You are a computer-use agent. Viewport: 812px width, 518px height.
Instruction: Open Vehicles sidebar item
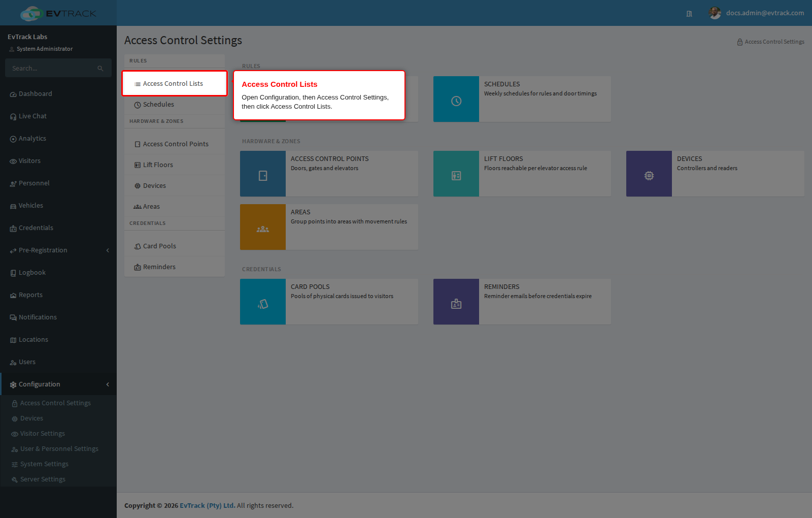[x=58, y=206]
